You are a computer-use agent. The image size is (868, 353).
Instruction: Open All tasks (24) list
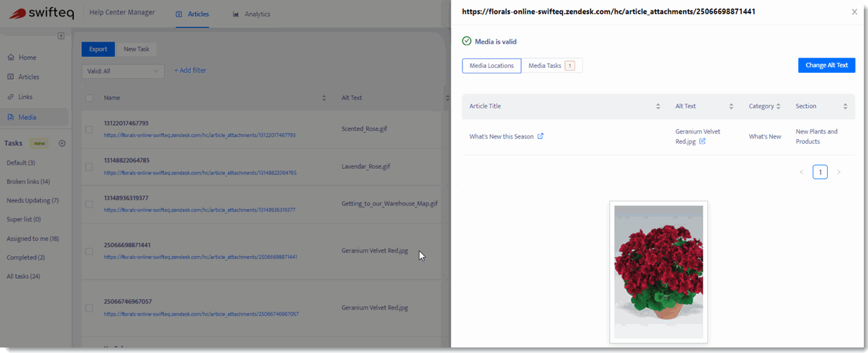tap(24, 276)
